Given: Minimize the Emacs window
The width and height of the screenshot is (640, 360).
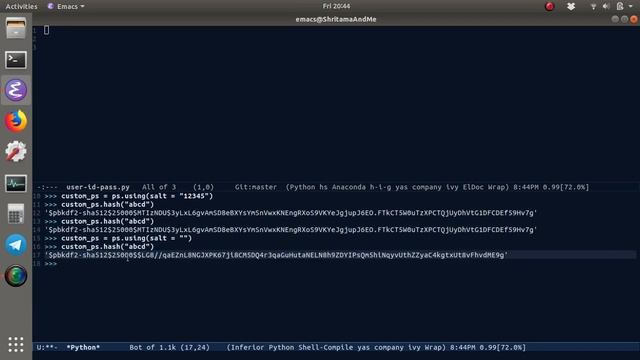Looking at the screenshot, I should tap(615, 19).
